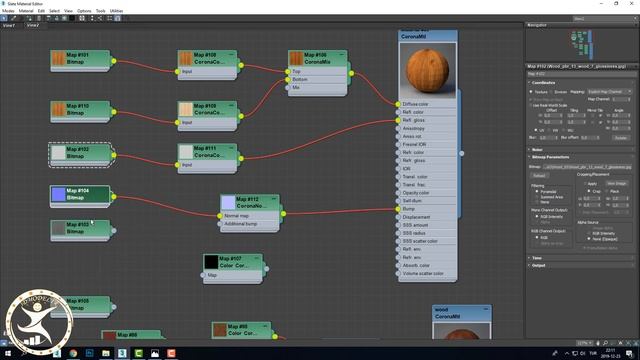Click the Map input socket on Map #107

coord(203,275)
